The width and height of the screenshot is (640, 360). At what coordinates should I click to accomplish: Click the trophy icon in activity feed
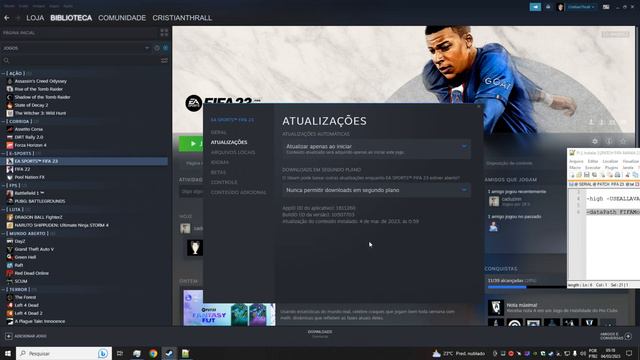point(195,248)
